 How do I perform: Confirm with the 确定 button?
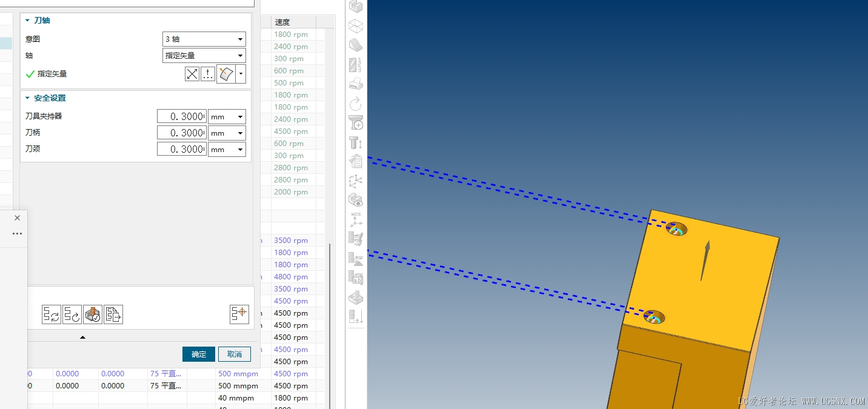pyautogui.click(x=199, y=354)
